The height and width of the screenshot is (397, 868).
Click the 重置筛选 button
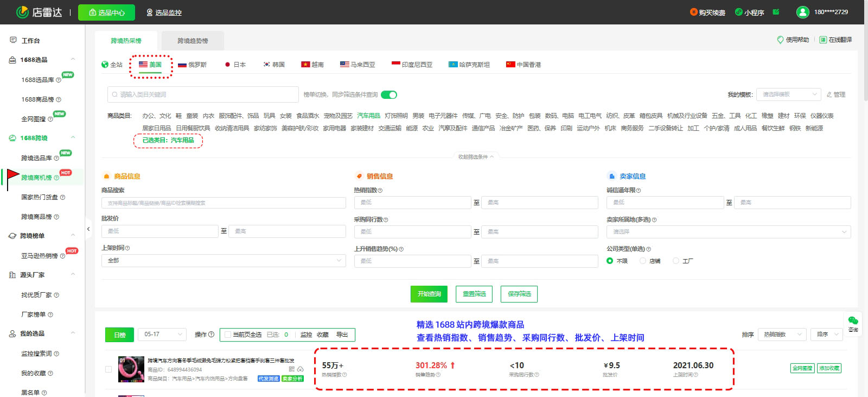point(474,294)
